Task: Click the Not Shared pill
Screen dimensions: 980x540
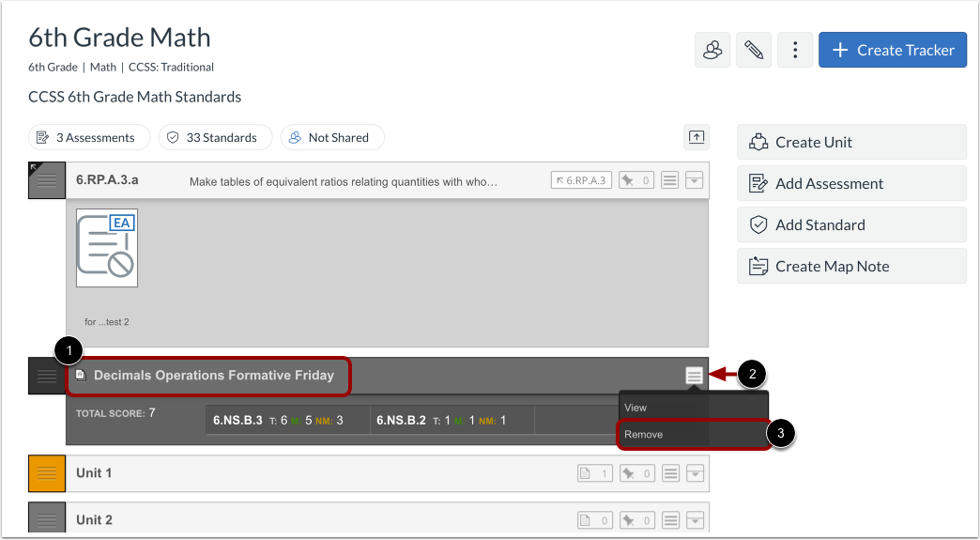Action: point(332,137)
